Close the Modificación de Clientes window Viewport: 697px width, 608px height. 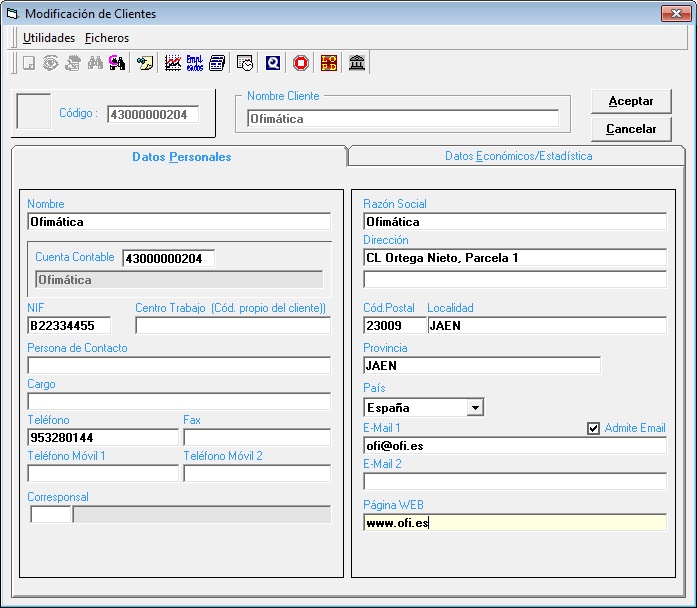pos(676,14)
